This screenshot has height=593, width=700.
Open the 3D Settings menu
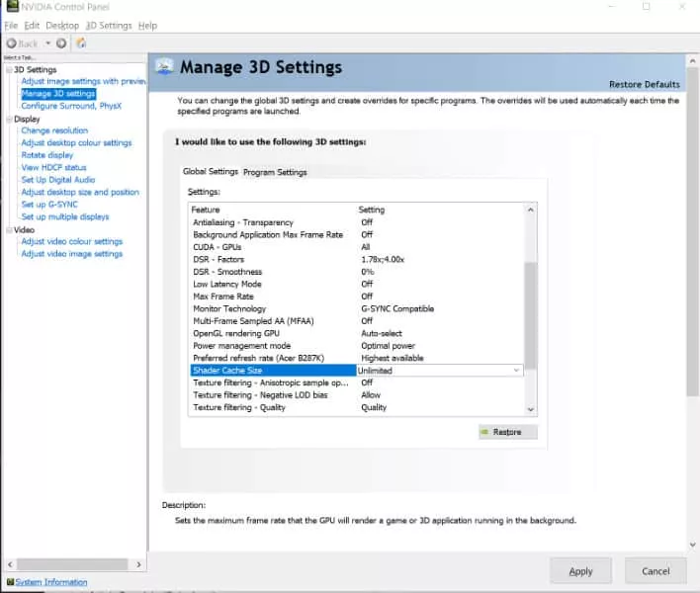tap(109, 26)
